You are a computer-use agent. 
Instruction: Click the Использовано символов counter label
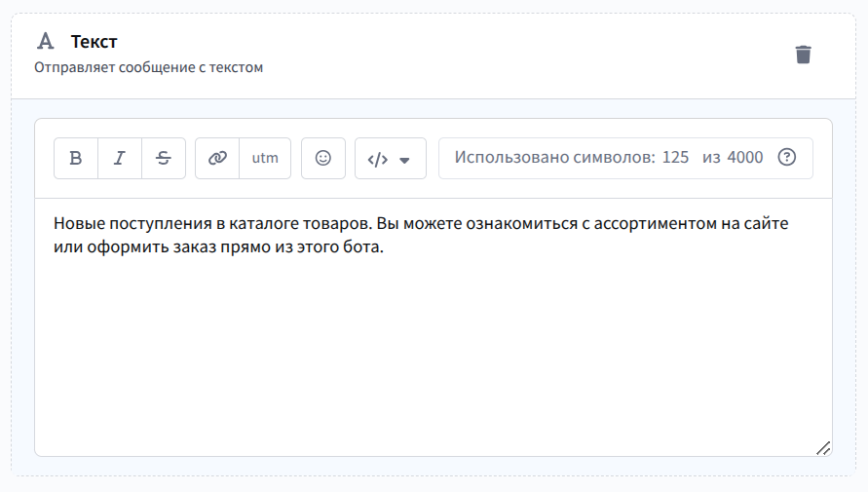[554, 158]
